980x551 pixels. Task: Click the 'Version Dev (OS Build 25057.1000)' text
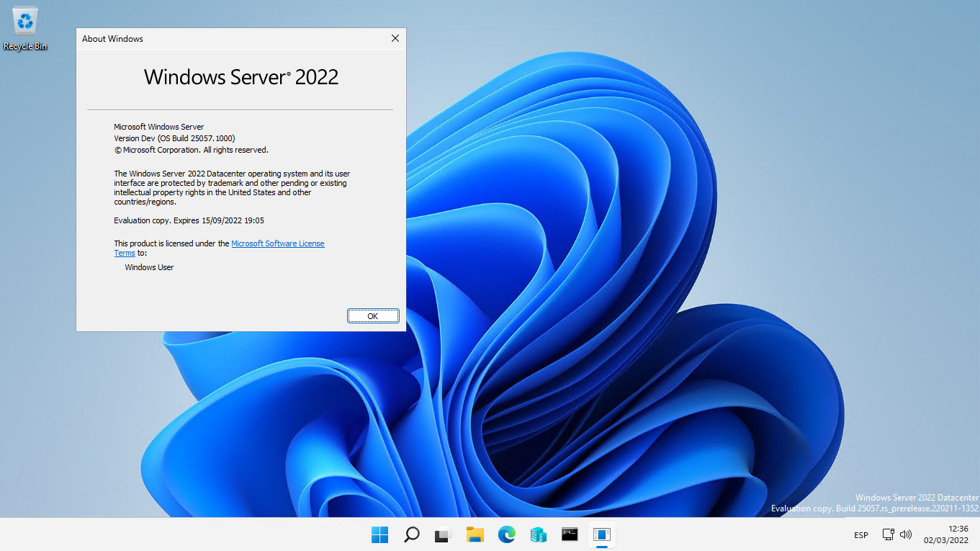(x=174, y=138)
